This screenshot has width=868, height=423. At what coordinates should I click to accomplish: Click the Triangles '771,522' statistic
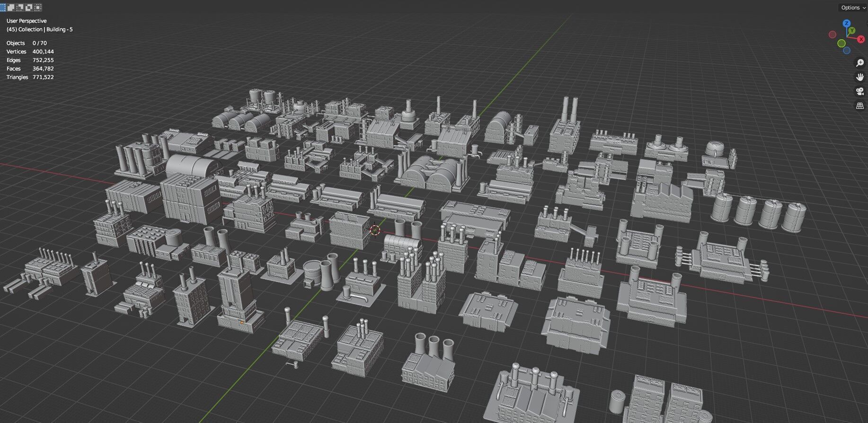coord(43,77)
